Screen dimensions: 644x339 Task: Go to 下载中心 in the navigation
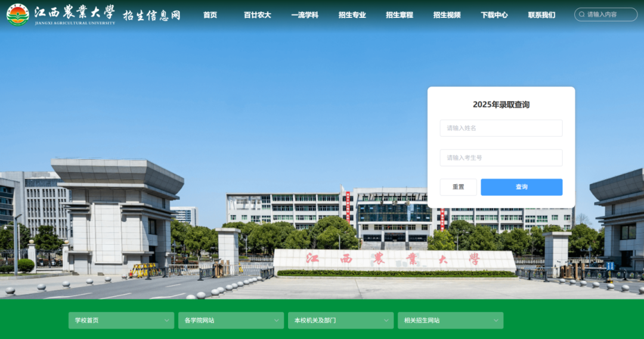494,15
